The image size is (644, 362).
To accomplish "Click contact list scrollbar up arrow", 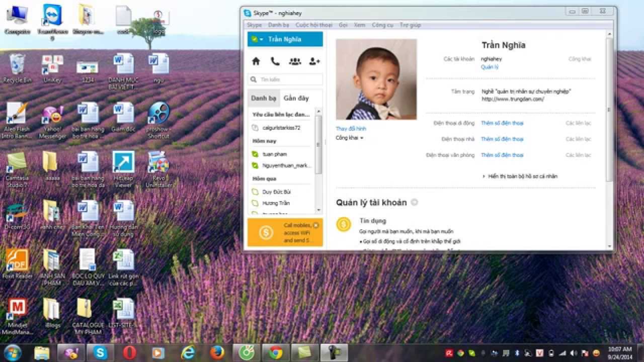I will 318,111.
